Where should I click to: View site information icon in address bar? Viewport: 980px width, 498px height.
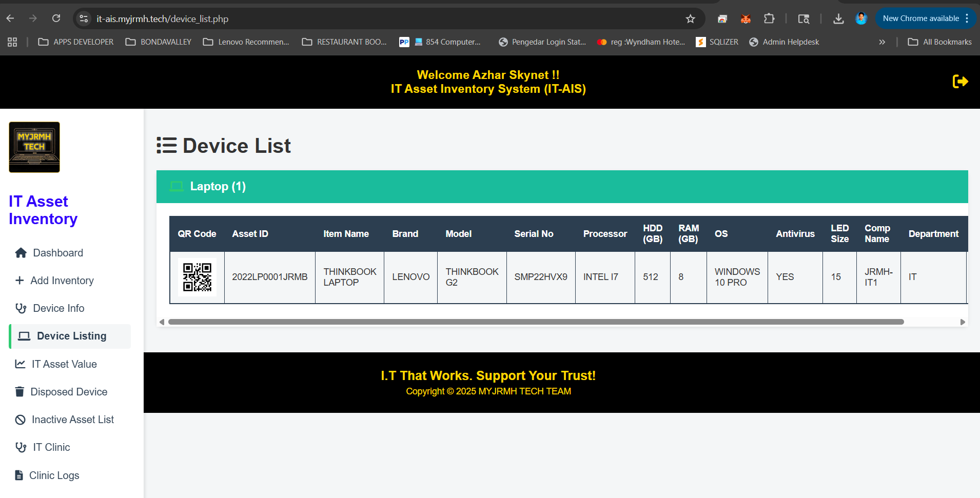click(84, 19)
